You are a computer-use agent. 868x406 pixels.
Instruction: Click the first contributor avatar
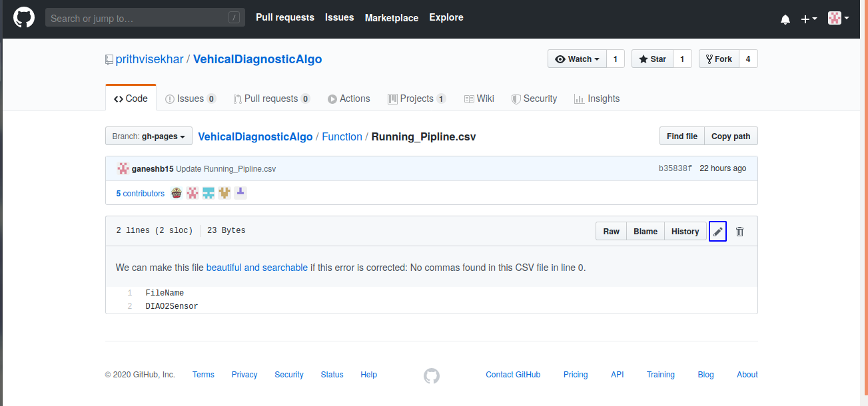coord(177,193)
